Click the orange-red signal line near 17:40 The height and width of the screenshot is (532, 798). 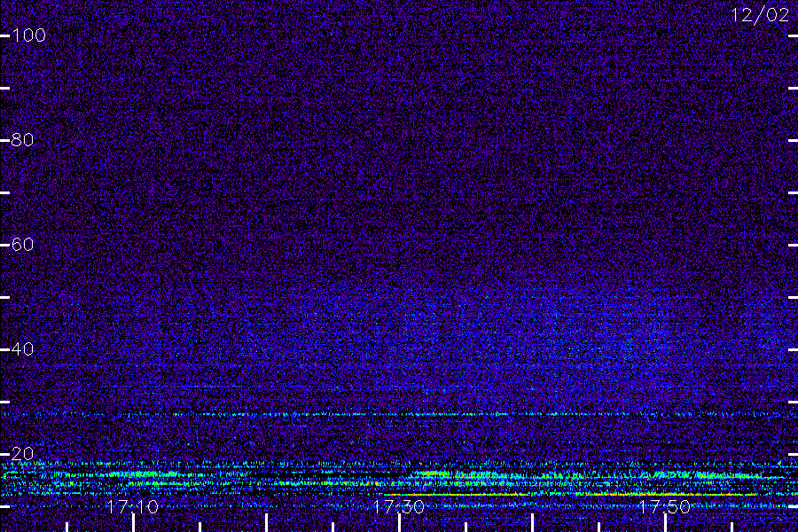pyautogui.click(x=570, y=495)
